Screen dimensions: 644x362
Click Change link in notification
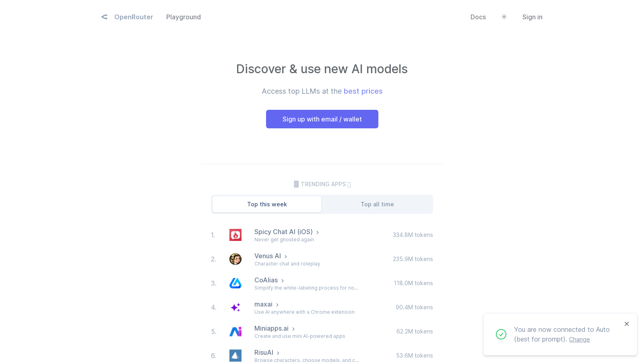[580, 339]
